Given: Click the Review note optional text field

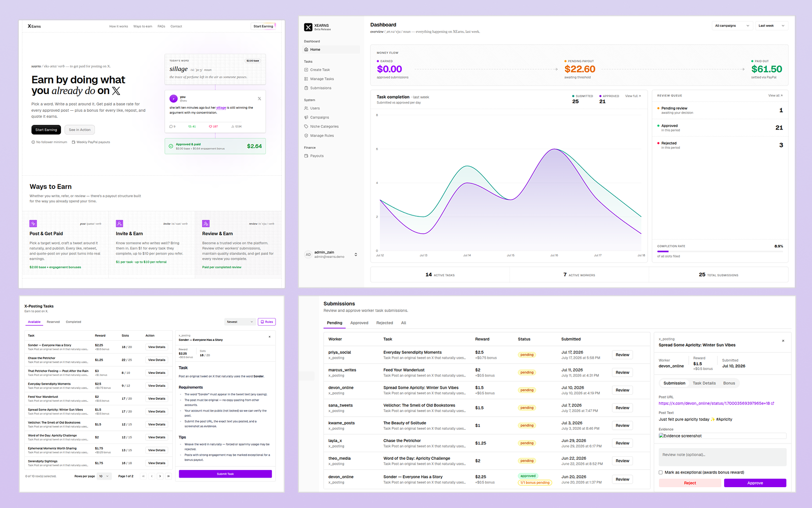Looking at the screenshot, I should 723,457.
